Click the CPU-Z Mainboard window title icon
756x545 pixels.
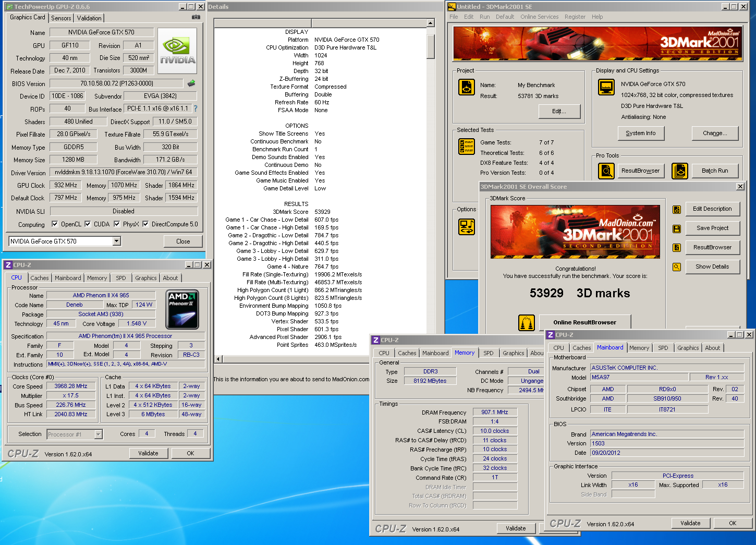coord(550,335)
